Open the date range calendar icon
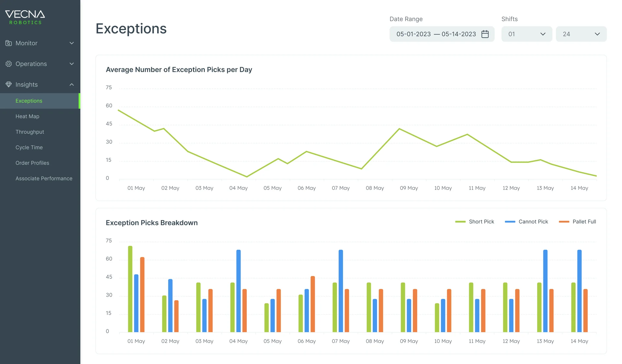The image size is (622, 364). click(485, 34)
